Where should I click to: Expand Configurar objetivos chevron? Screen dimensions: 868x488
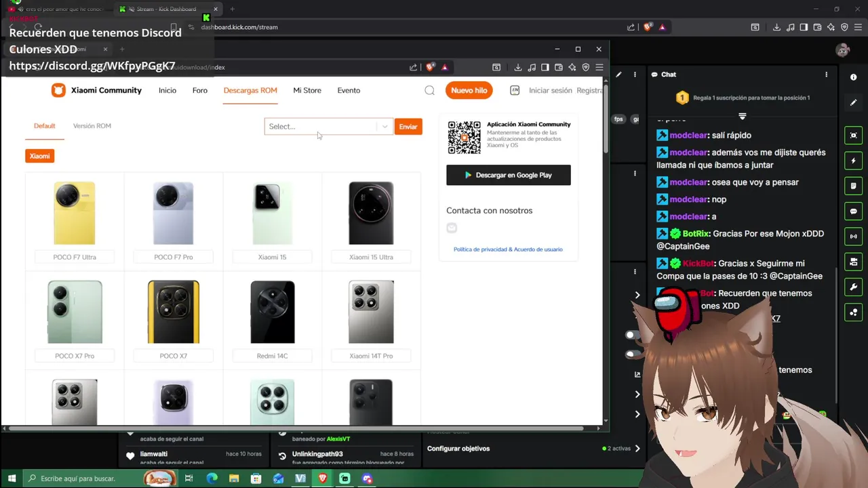637,448
